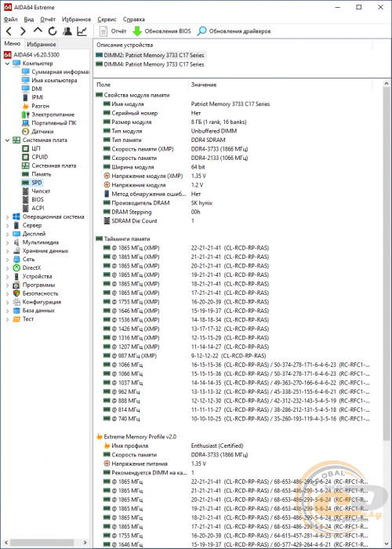
Task: Select the IPMI tree item
Action: [33, 97]
